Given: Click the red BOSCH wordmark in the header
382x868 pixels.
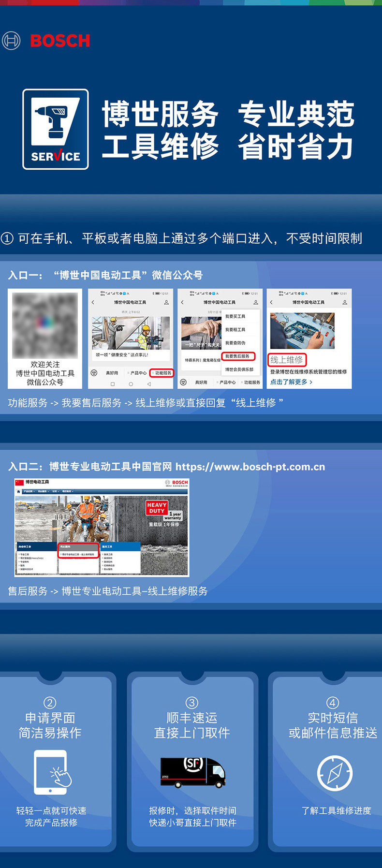Looking at the screenshot, I should pyautogui.click(x=60, y=41).
